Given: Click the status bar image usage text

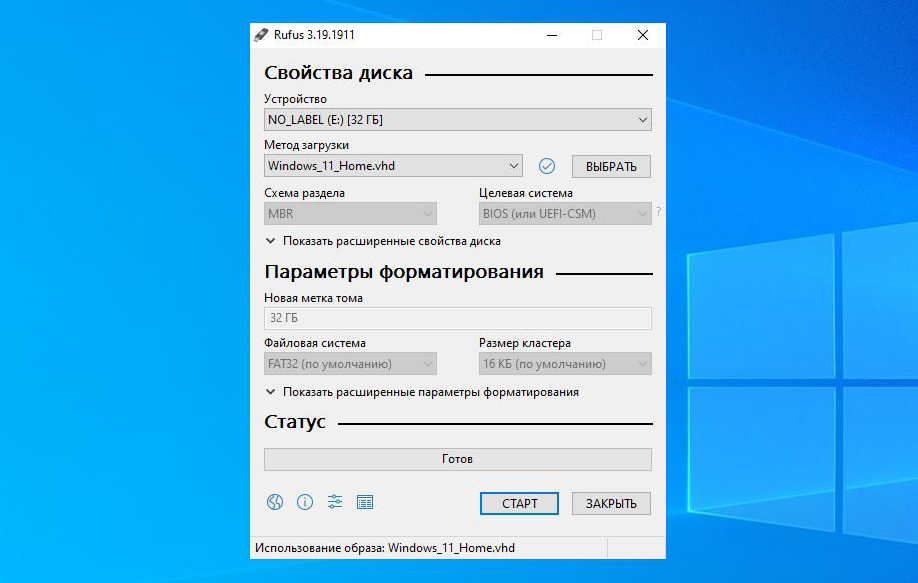Looking at the screenshot, I should (x=385, y=548).
